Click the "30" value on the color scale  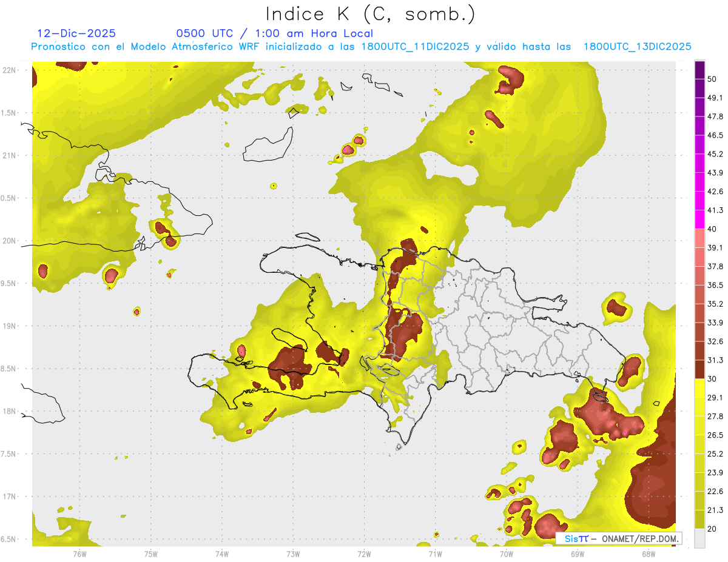pyautogui.click(x=713, y=379)
